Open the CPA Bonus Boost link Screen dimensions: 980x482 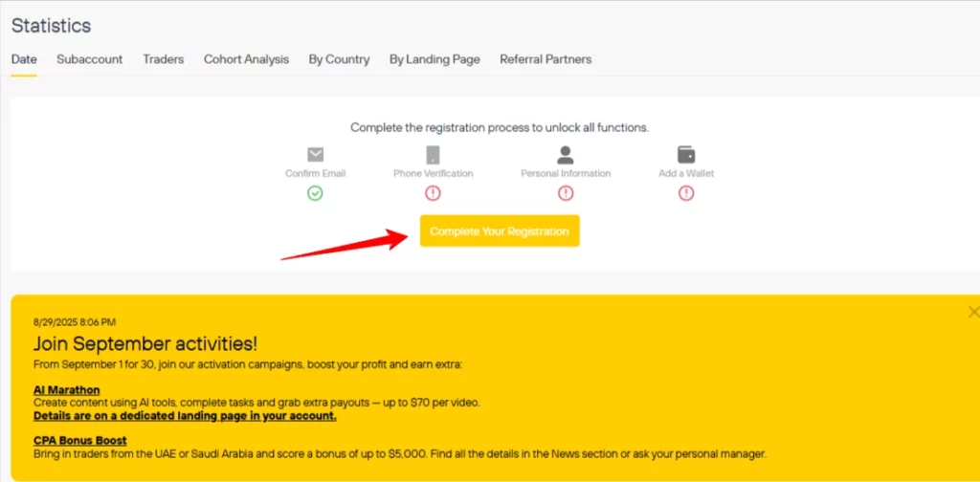tap(79, 441)
